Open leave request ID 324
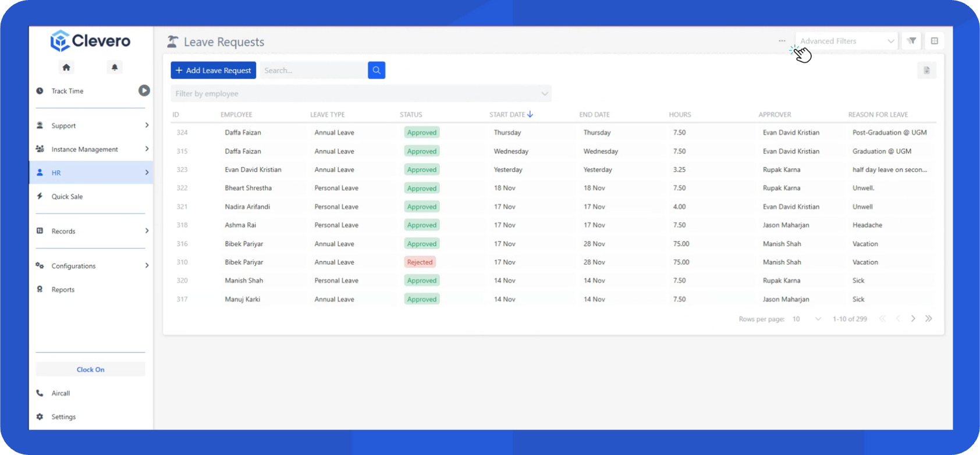The width and height of the screenshot is (980, 455). click(x=182, y=133)
